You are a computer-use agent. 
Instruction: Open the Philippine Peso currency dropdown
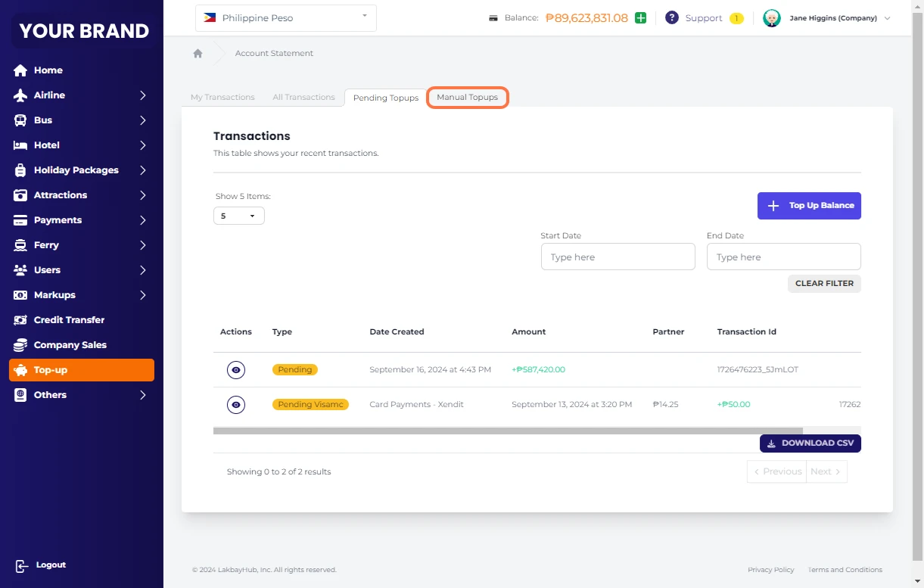pos(286,18)
